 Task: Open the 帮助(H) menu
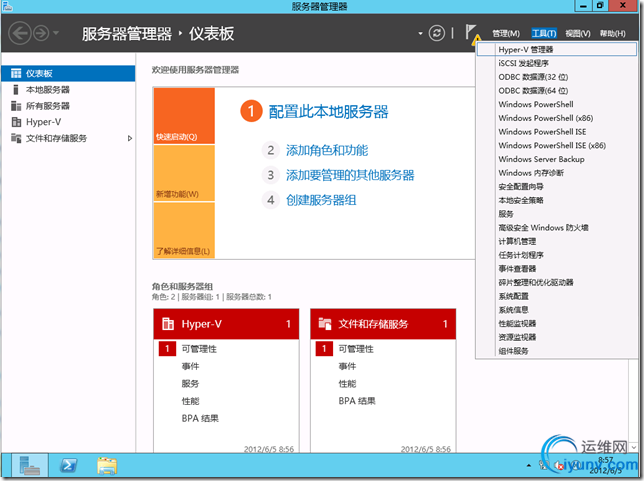[x=613, y=33]
